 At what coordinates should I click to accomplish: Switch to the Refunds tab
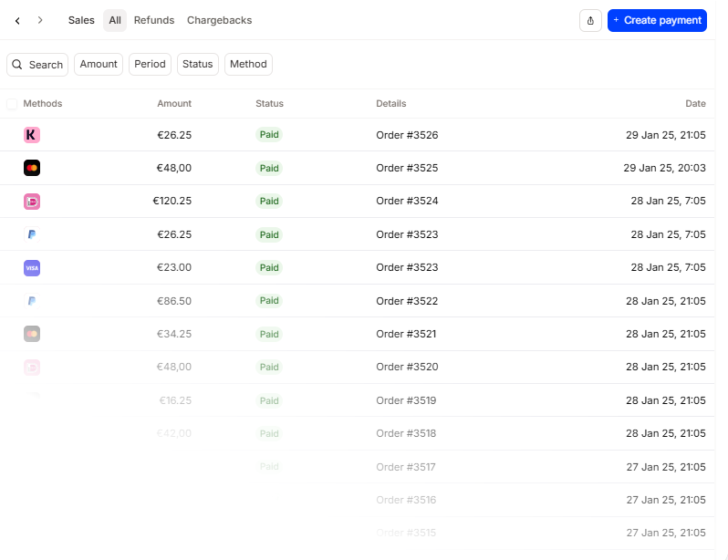(x=154, y=20)
